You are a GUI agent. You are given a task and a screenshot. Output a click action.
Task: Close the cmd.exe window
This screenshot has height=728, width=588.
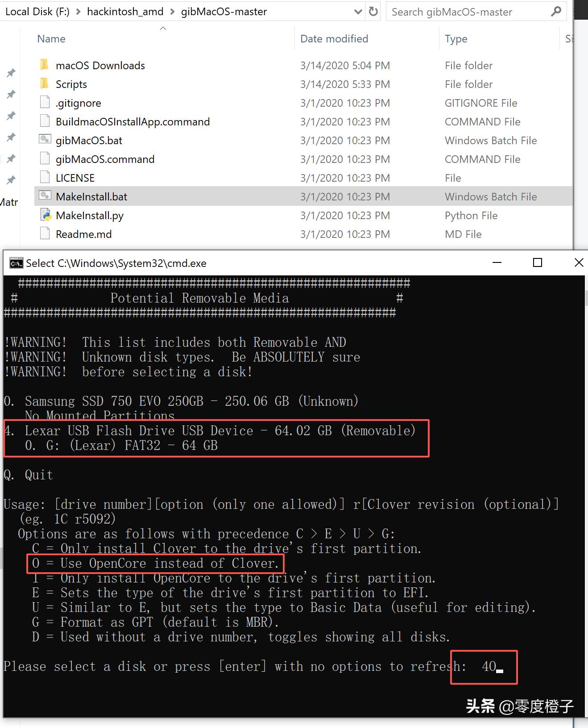click(x=579, y=263)
